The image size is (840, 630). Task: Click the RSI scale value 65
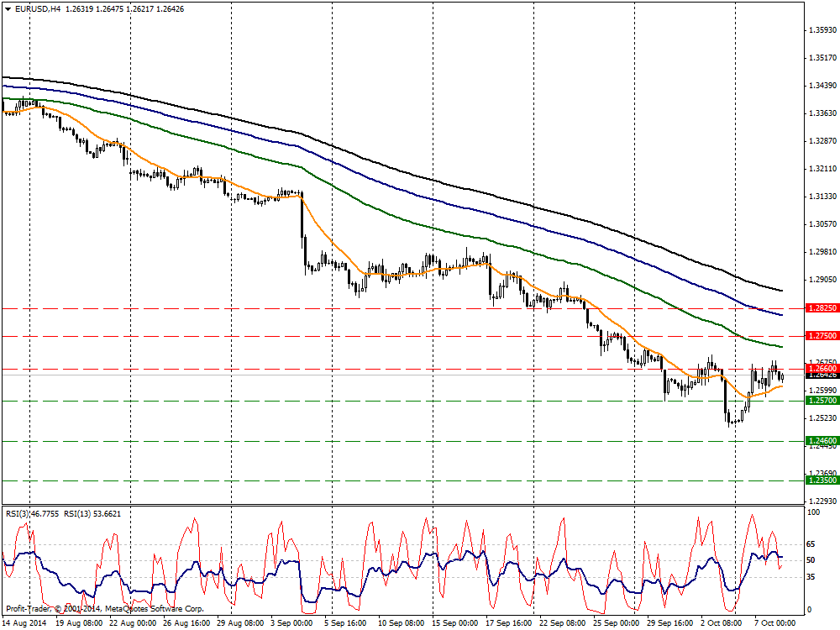pos(811,544)
